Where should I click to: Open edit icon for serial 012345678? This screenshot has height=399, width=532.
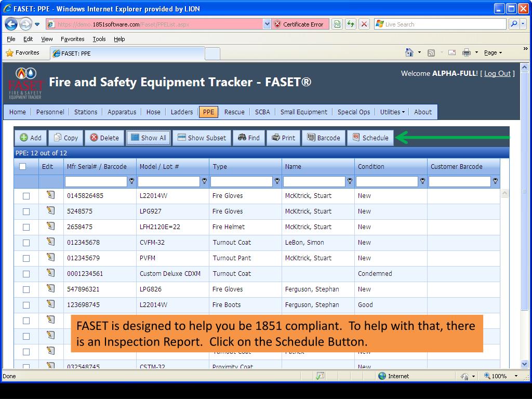51,242
